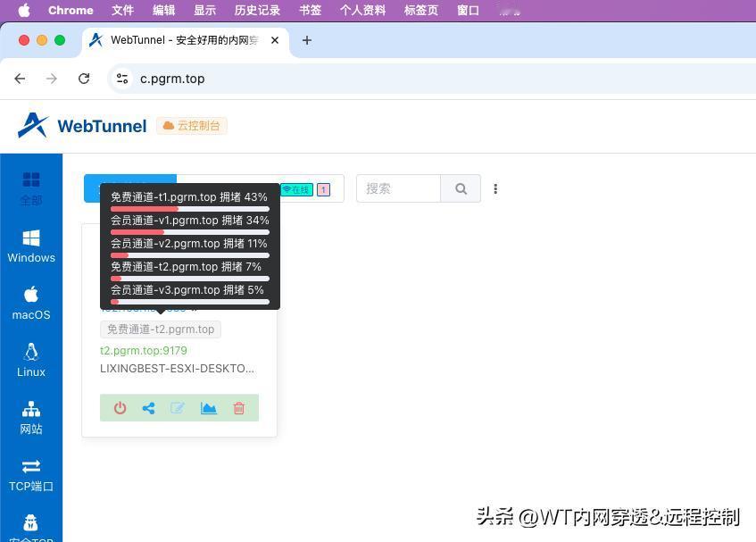Filter by Linux in sidebar
Image resolution: width=756 pixels, height=542 pixels.
point(31,361)
